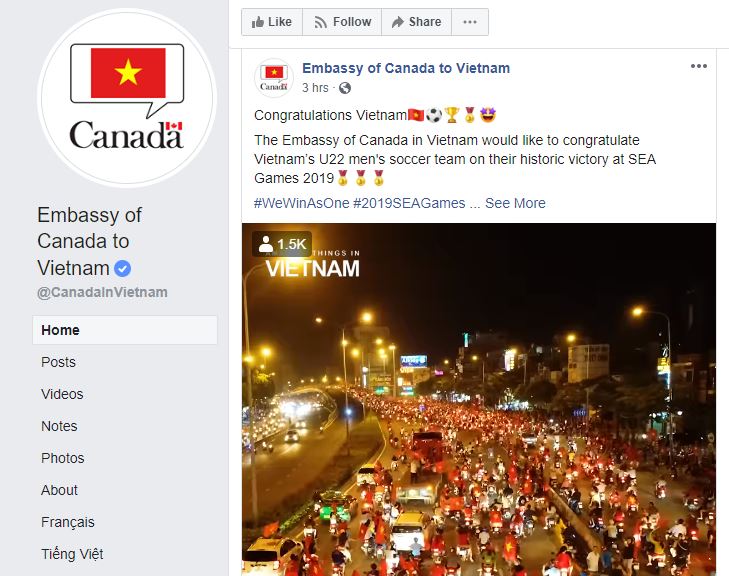
Task: Open the Embassy of Canada to Vietnam post author link
Action: point(406,68)
